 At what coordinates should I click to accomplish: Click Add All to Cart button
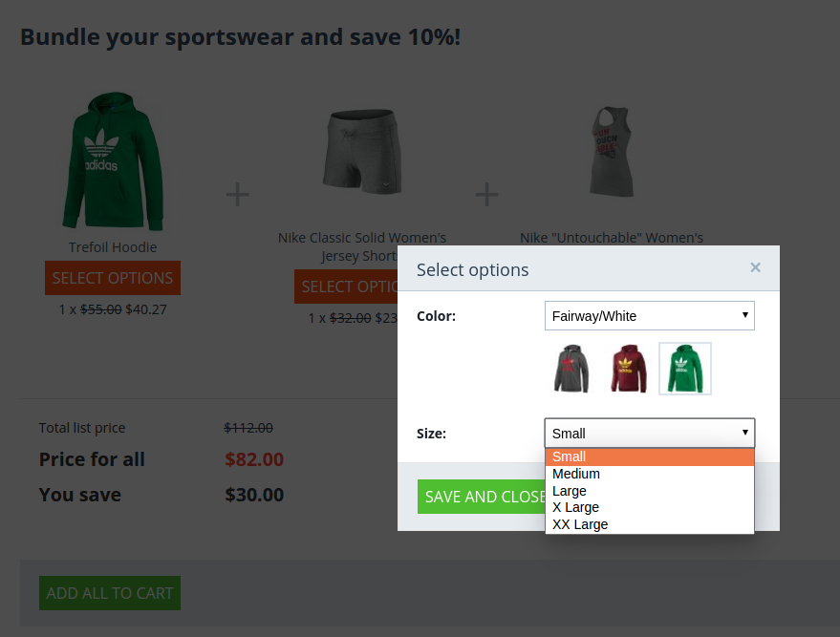click(110, 593)
